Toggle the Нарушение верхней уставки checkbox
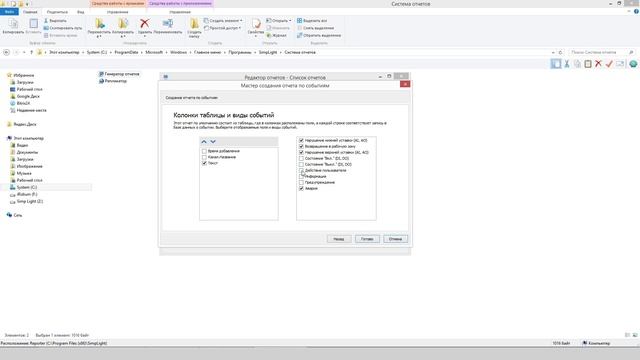The width and height of the screenshot is (640, 360). click(x=301, y=152)
